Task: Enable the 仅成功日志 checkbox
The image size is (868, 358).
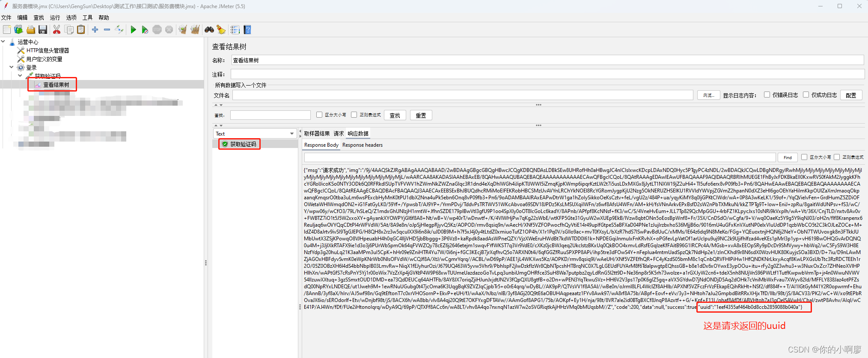Action: (806, 95)
